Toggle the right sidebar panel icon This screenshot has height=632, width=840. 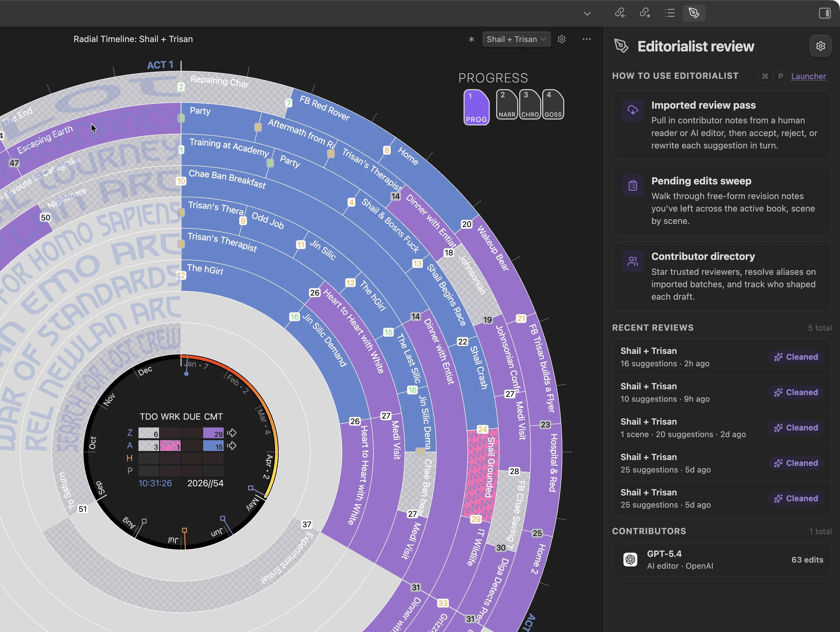[x=825, y=13]
